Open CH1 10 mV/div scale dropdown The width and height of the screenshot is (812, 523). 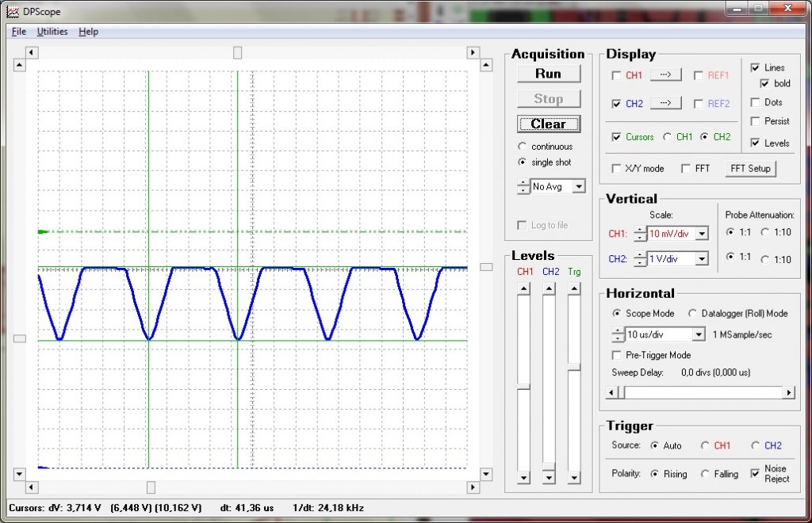point(702,234)
